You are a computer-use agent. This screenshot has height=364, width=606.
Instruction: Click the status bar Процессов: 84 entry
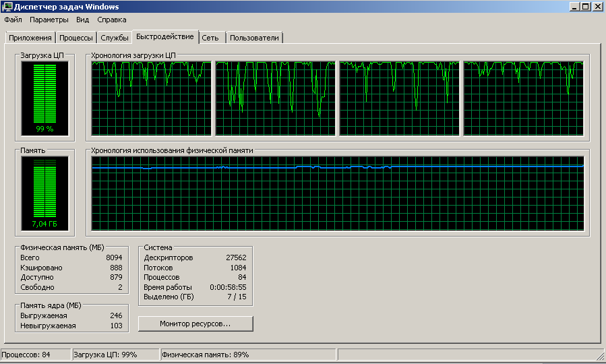click(36, 355)
